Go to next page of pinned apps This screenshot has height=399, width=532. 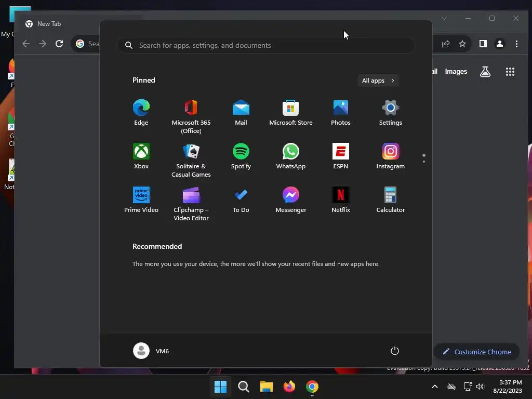pyautogui.click(x=424, y=162)
